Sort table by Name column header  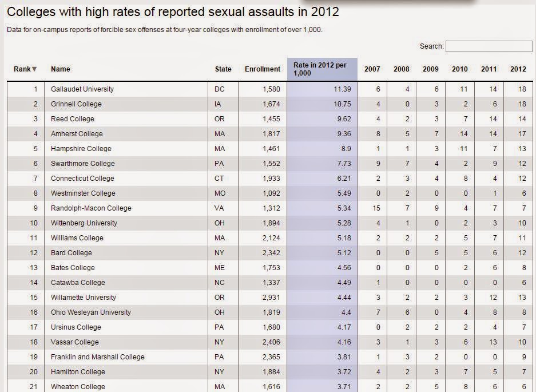[61, 69]
